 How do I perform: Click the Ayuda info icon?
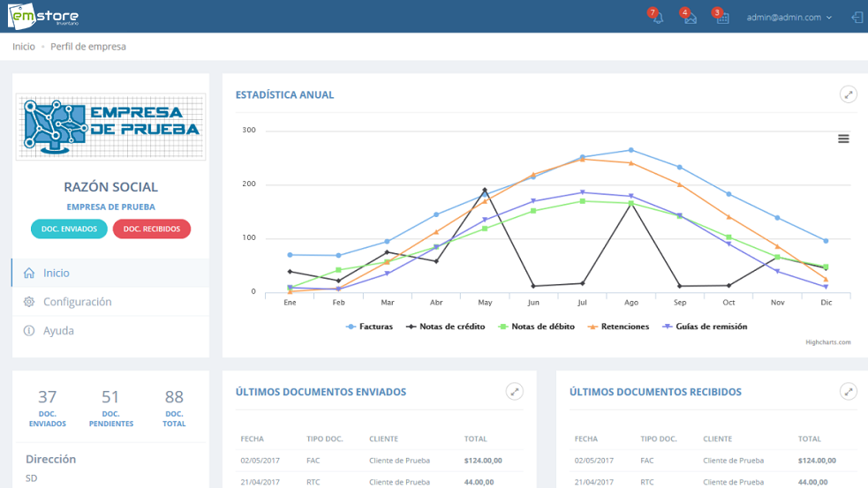(29, 331)
